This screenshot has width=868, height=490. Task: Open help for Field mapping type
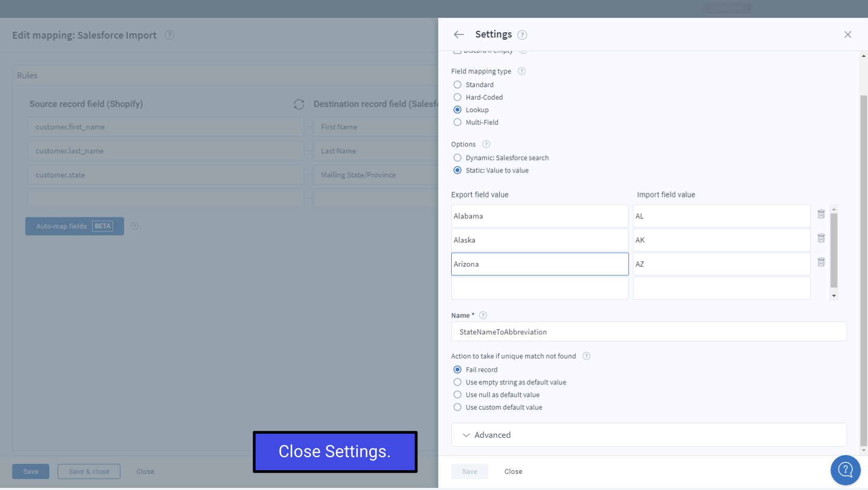pos(521,71)
